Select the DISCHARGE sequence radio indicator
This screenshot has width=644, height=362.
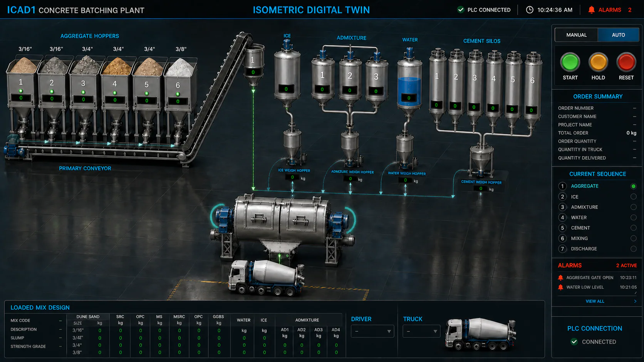tap(633, 249)
